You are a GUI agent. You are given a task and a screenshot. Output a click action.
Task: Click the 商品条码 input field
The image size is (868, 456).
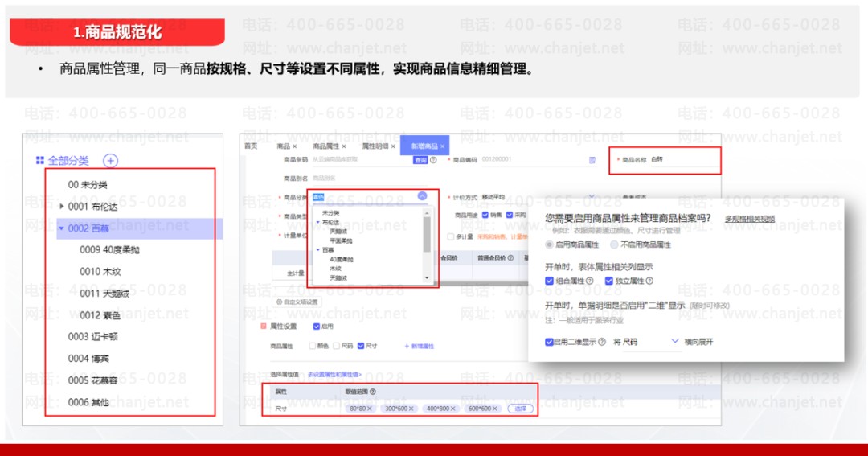point(362,159)
